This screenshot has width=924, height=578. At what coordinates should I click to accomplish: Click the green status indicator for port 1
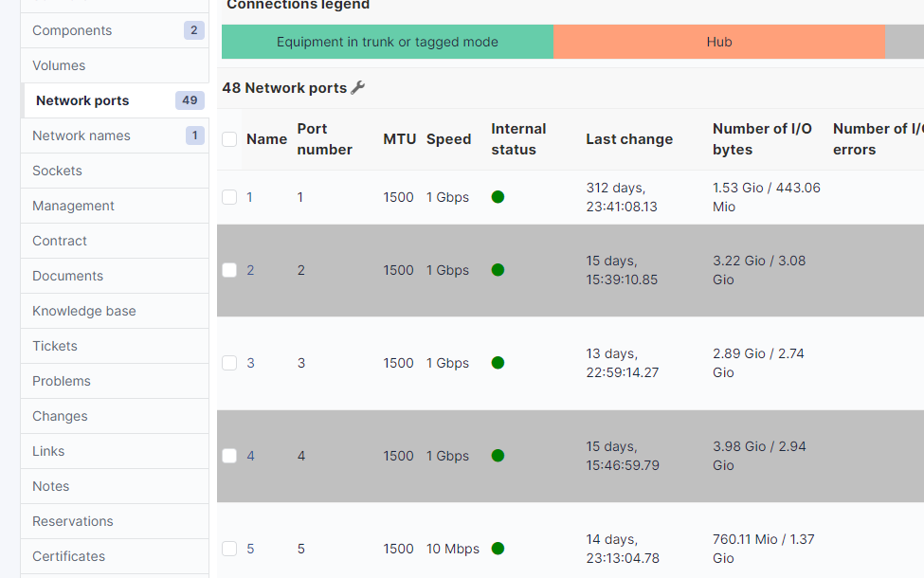point(498,197)
